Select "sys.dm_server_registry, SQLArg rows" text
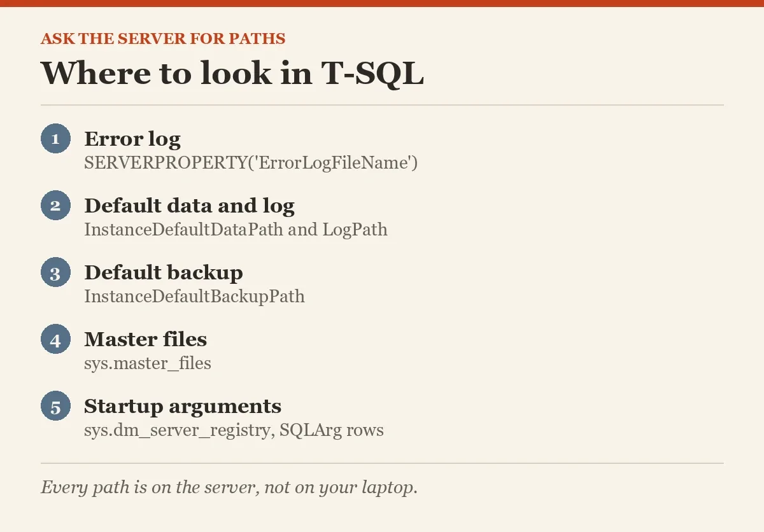 tap(234, 430)
